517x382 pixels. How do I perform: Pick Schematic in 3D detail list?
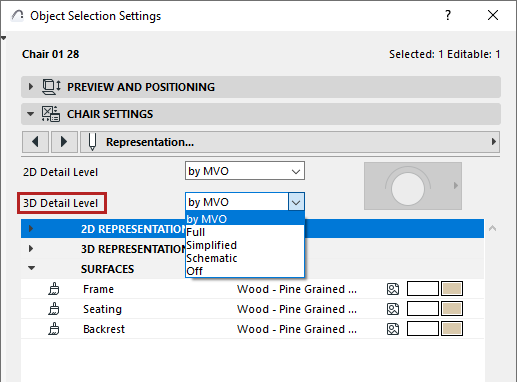click(245, 258)
